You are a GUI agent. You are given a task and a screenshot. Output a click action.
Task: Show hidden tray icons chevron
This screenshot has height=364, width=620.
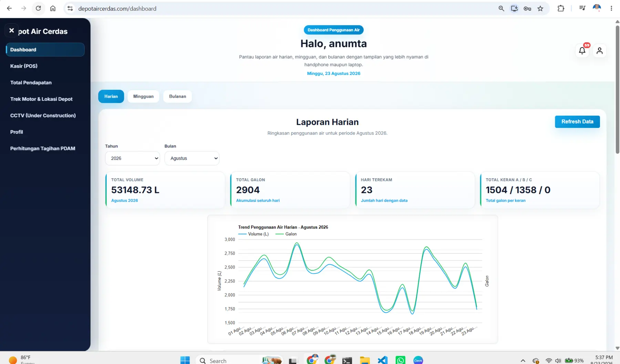[523, 361]
